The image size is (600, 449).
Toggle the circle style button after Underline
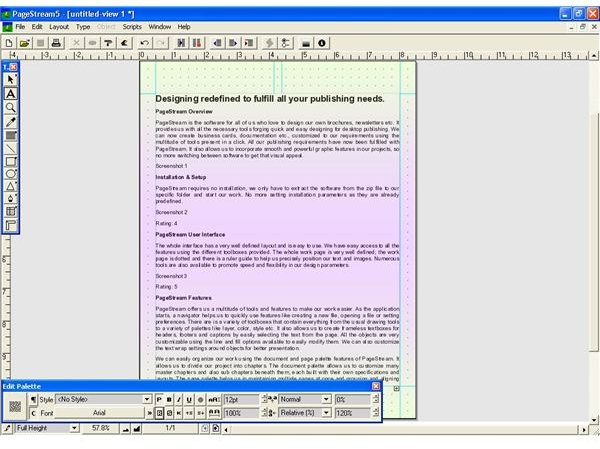200,400
